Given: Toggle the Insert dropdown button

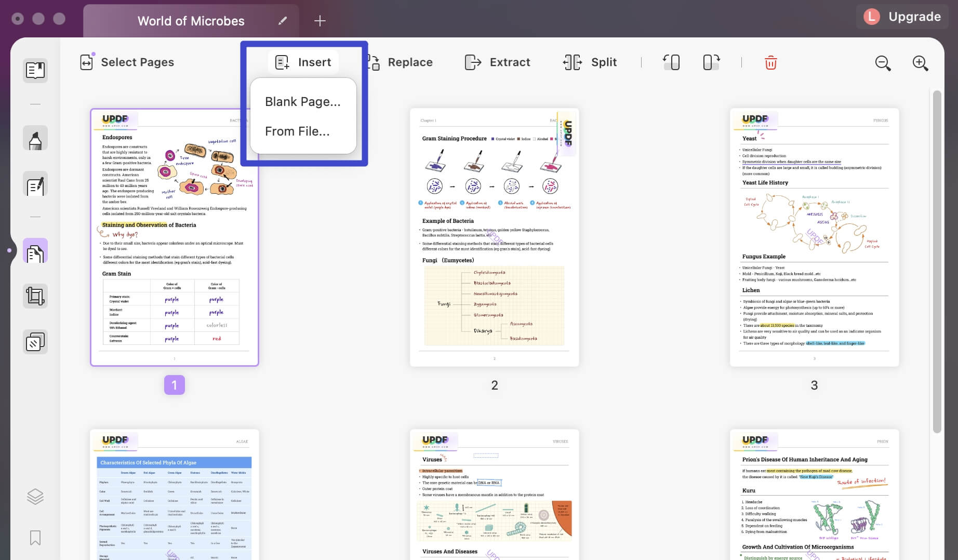Looking at the screenshot, I should tap(303, 62).
